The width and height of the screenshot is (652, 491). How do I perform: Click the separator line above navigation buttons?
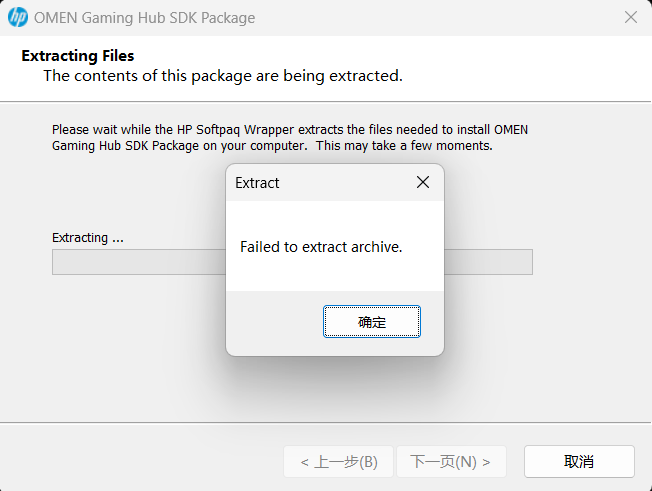click(326, 423)
